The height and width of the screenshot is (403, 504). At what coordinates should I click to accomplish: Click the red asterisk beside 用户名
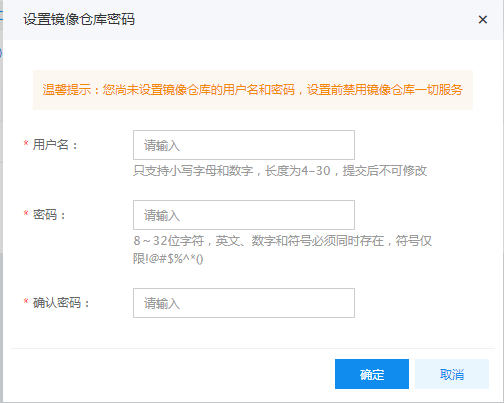coord(26,143)
